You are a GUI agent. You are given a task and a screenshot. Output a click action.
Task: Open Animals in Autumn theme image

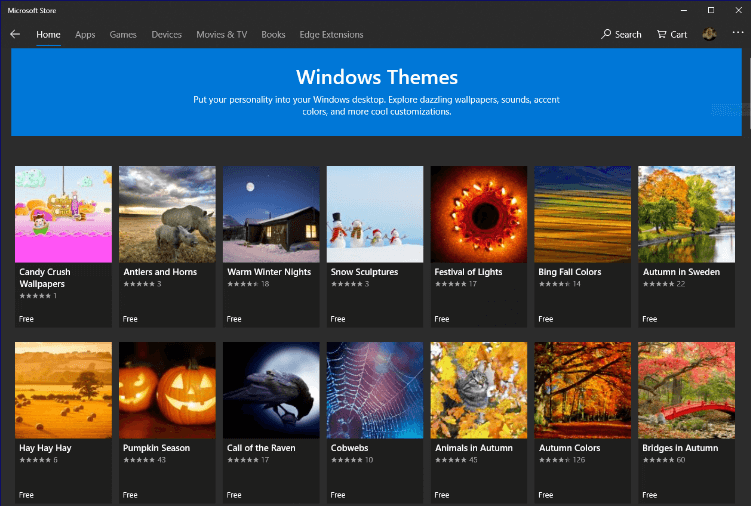(x=479, y=390)
